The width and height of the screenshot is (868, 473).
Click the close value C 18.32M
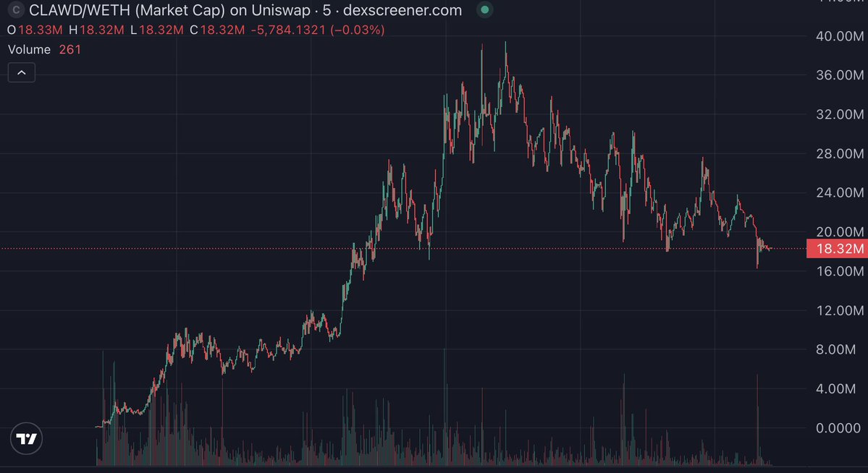click(x=217, y=30)
